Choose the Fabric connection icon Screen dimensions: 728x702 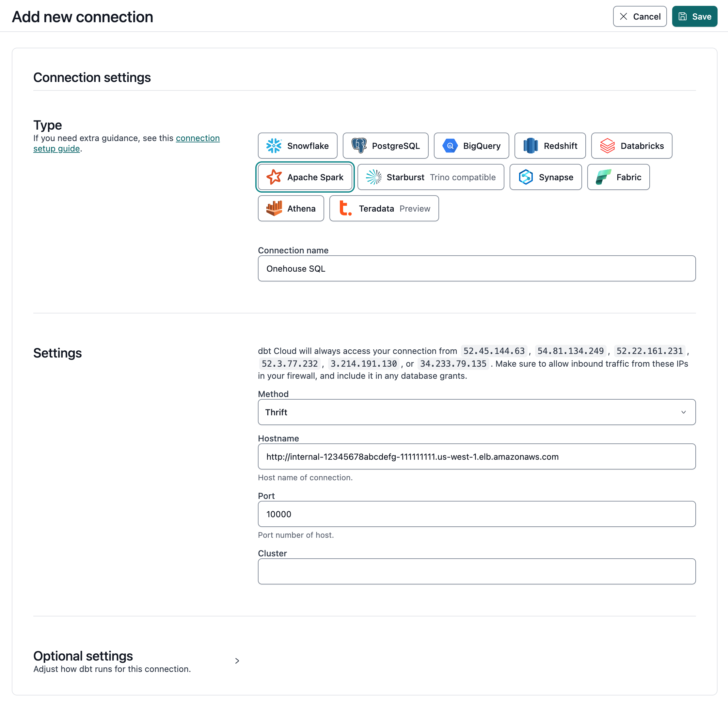(x=603, y=177)
